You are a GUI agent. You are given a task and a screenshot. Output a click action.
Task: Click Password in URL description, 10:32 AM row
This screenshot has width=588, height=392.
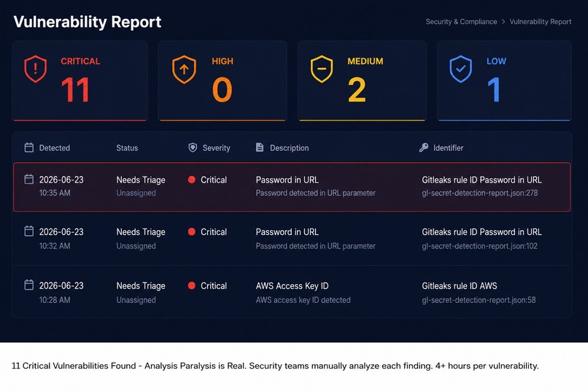287,232
